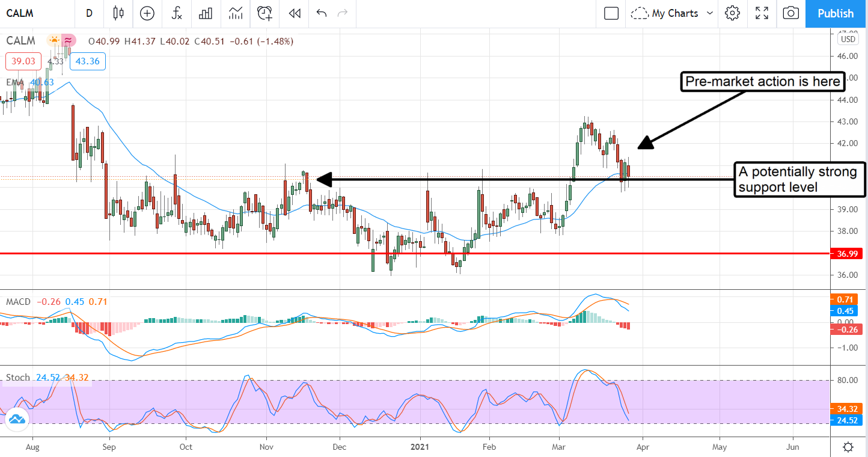Open the D time interval dropdown

(x=89, y=13)
